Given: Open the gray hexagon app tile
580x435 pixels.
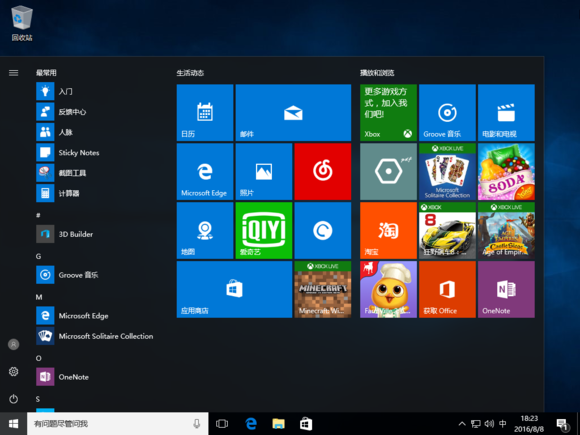Looking at the screenshot, I should click(388, 172).
